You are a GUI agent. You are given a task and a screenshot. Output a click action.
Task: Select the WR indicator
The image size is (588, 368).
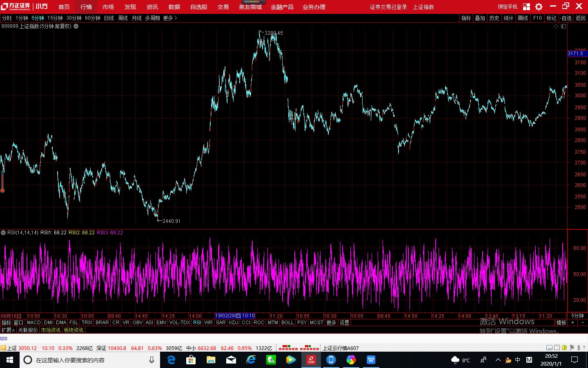pyautogui.click(x=208, y=323)
